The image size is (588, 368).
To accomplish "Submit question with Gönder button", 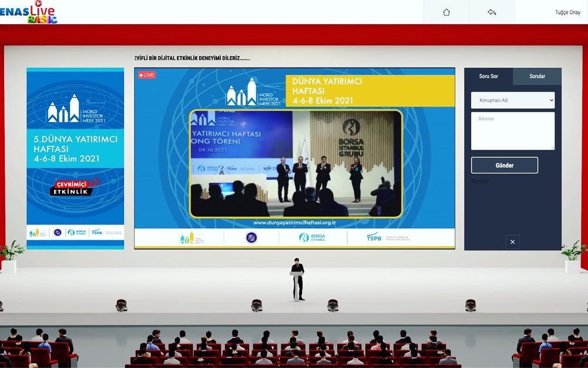I will [505, 165].
